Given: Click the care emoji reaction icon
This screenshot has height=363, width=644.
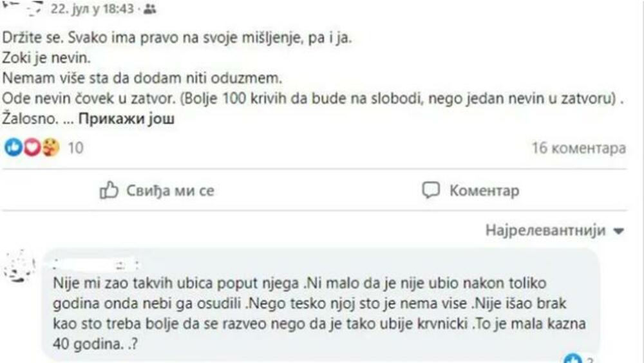Looking at the screenshot, I should click(50, 147).
